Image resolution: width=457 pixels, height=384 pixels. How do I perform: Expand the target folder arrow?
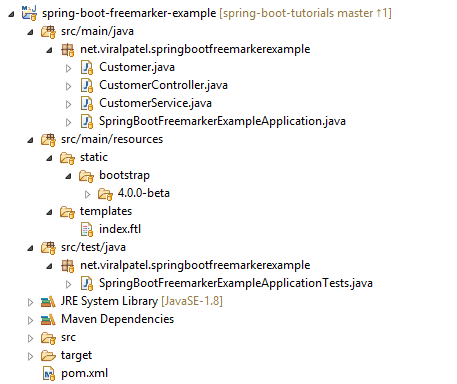click(30, 356)
